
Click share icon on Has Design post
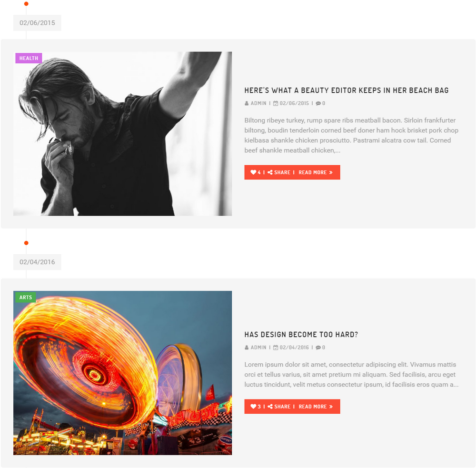coord(270,407)
